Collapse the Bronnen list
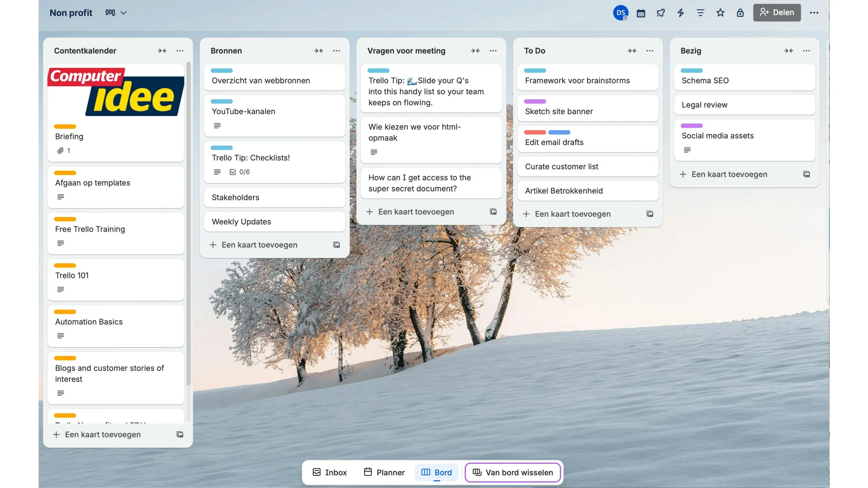Screen dimensions: 868x488 click(319, 51)
